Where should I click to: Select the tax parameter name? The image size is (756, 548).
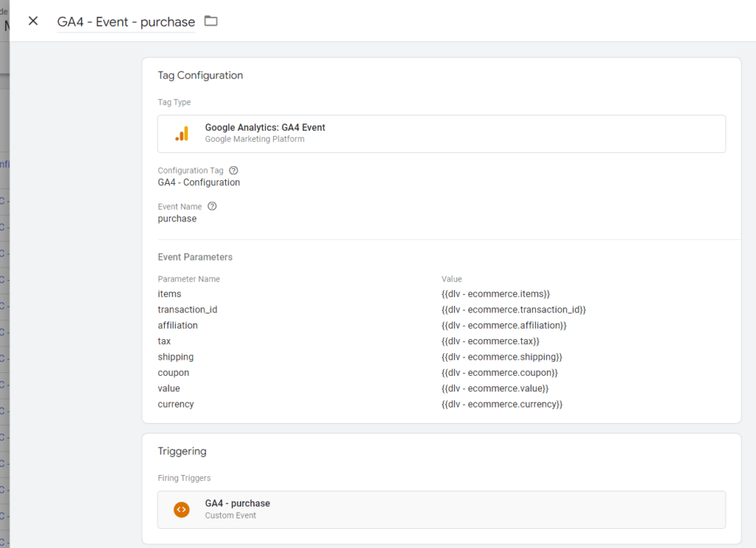tap(164, 341)
